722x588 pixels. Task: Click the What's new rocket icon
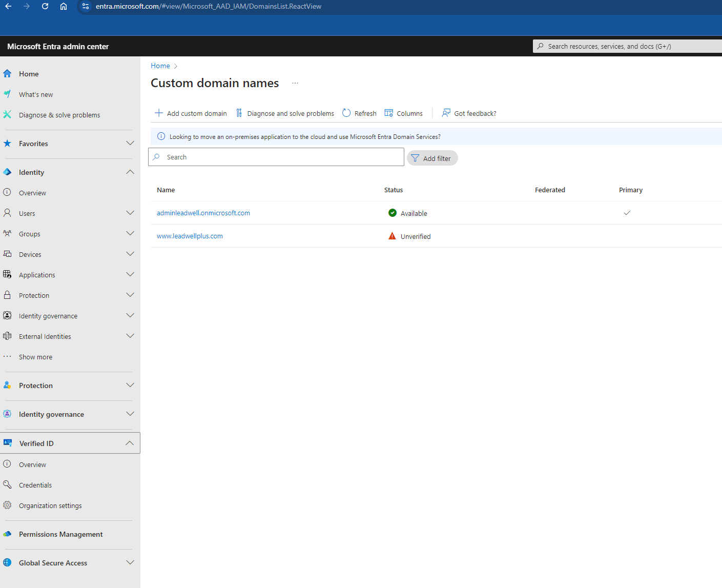7,94
